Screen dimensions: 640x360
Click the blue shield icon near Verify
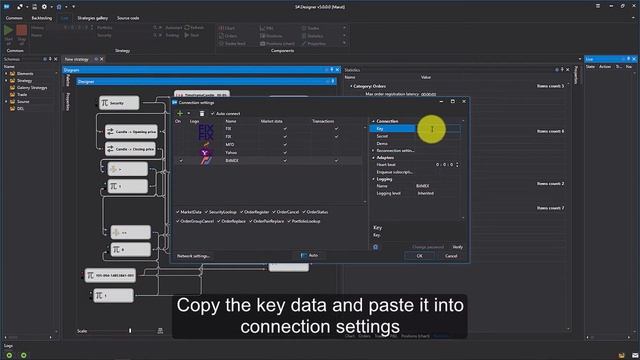[x=376, y=247]
